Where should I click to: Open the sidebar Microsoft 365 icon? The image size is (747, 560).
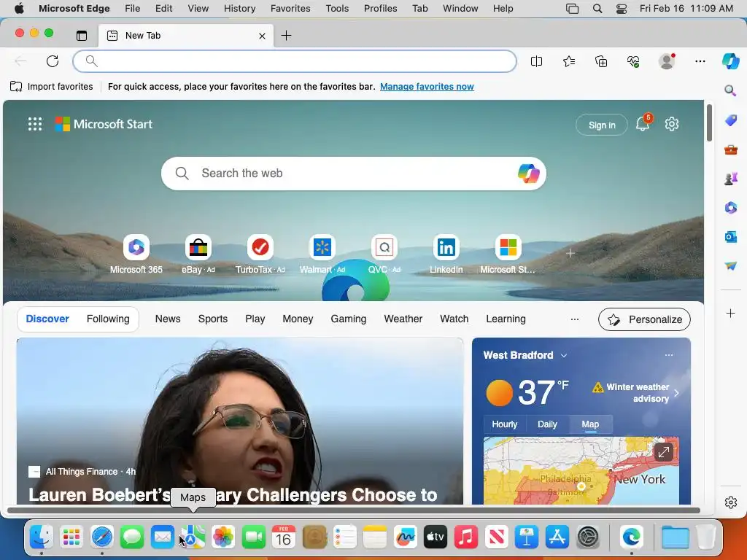pyautogui.click(x=731, y=208)
